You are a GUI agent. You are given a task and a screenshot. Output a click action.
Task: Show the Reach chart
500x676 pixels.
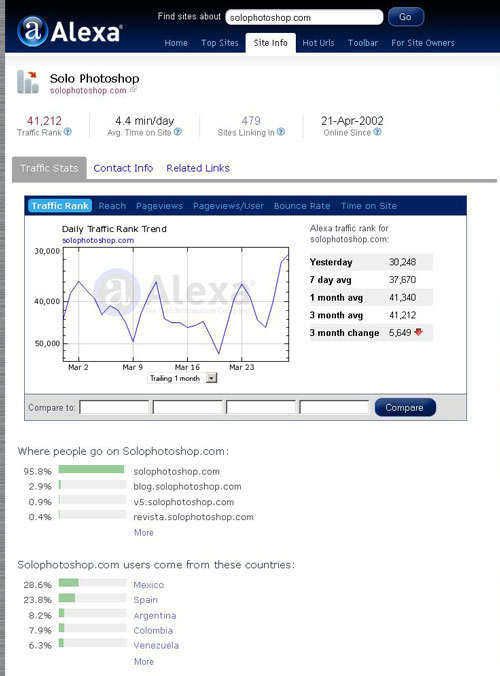(x=112, y=206)
